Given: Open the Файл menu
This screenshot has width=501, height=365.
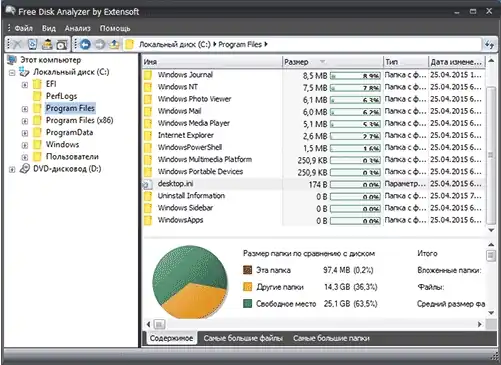Looking at the screenshot, I should (x=23, y=28).
